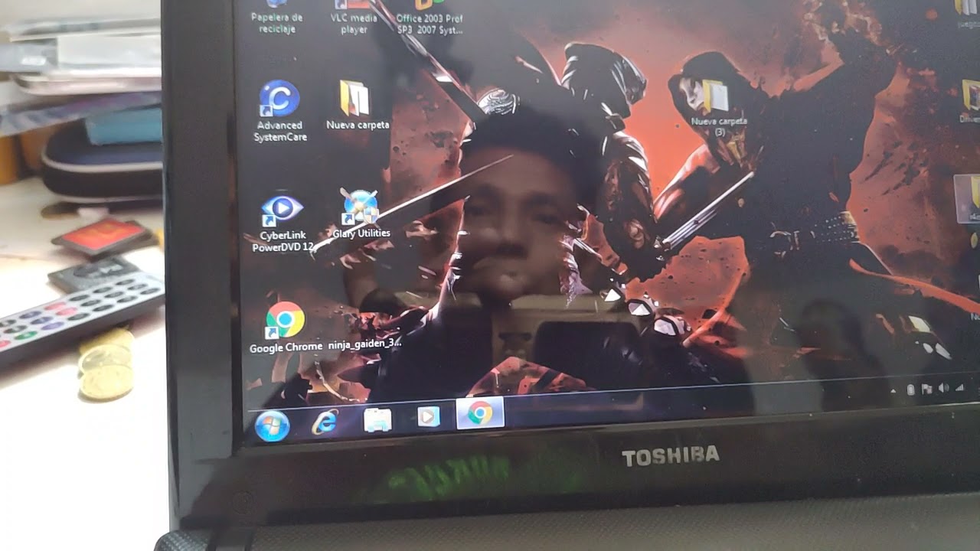Select the VLC media player label
This screenshot has width=980, height=551.
coord(354,23)
